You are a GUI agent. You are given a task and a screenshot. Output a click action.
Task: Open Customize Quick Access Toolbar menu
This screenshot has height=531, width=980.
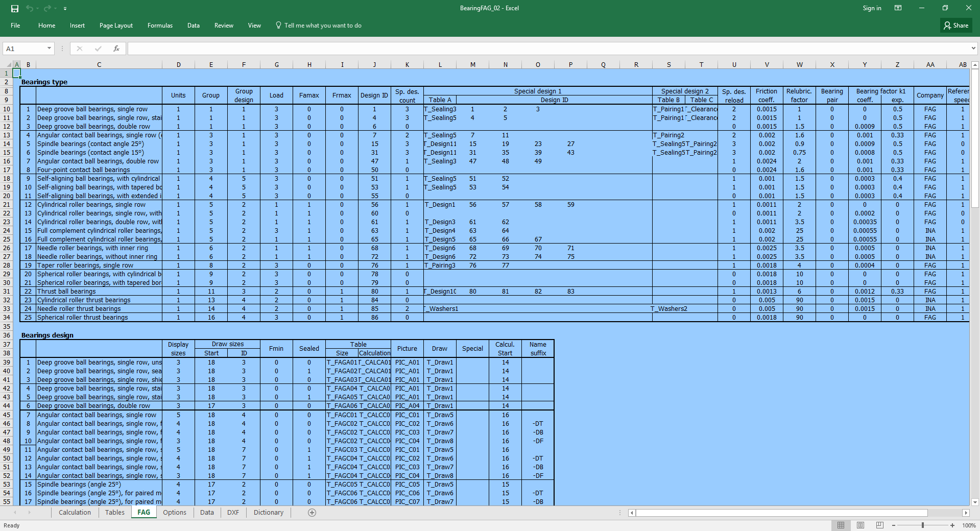tap(65, 8)
